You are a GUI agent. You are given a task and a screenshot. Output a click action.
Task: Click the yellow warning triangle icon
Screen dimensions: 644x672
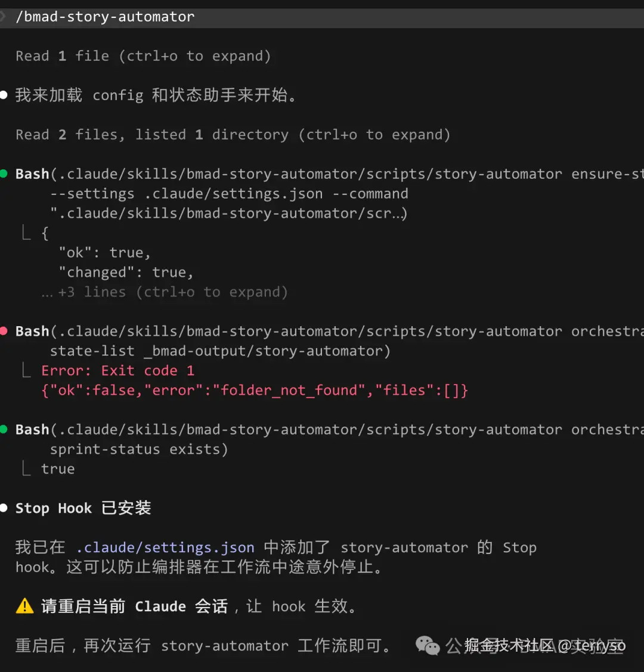[24, 606]
